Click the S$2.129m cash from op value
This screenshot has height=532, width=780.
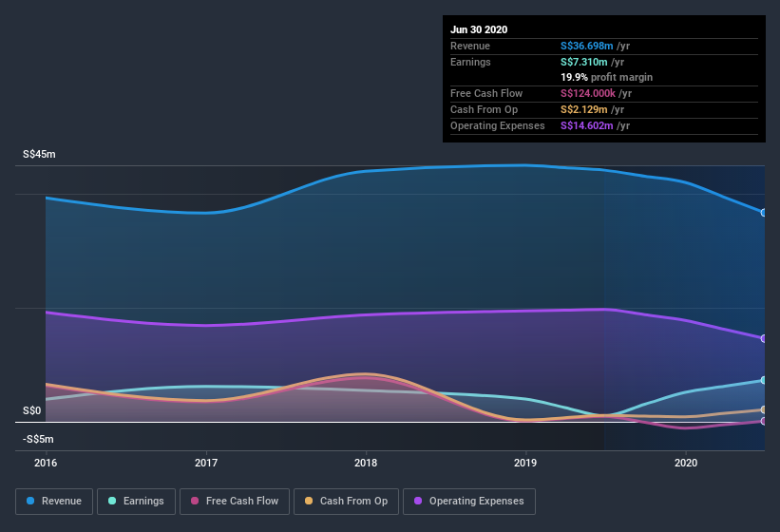(583, 109)
